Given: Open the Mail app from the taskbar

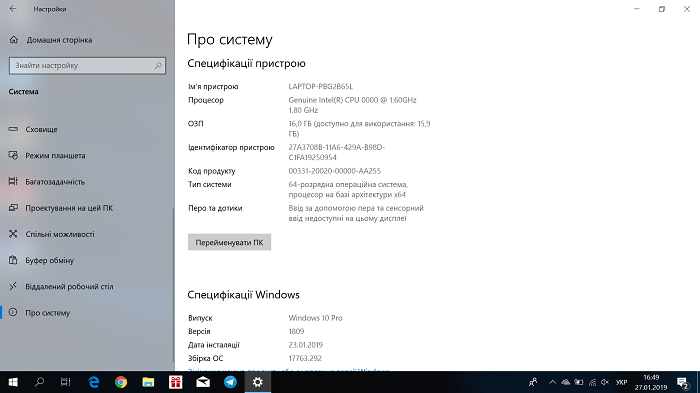Looking at the screenshot, I should coord(203,382).
